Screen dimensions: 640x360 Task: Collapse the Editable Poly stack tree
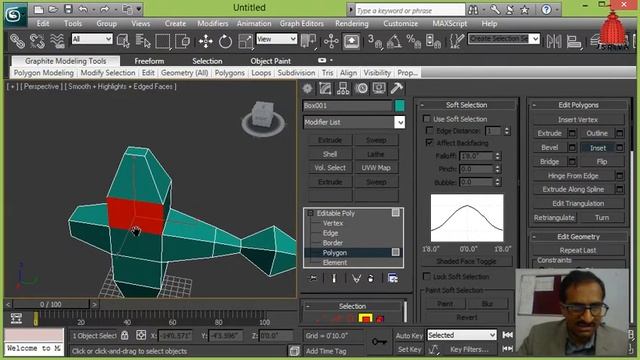(x=310, y=213)
